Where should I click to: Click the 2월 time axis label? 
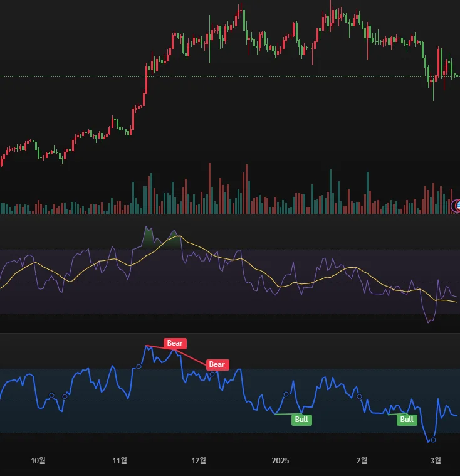[x=362, y=460]
